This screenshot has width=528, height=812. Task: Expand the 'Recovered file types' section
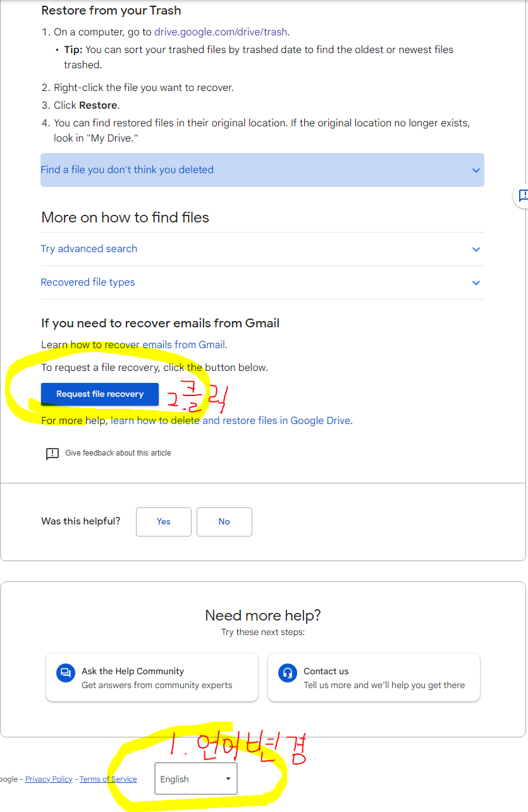pos(262,282)
